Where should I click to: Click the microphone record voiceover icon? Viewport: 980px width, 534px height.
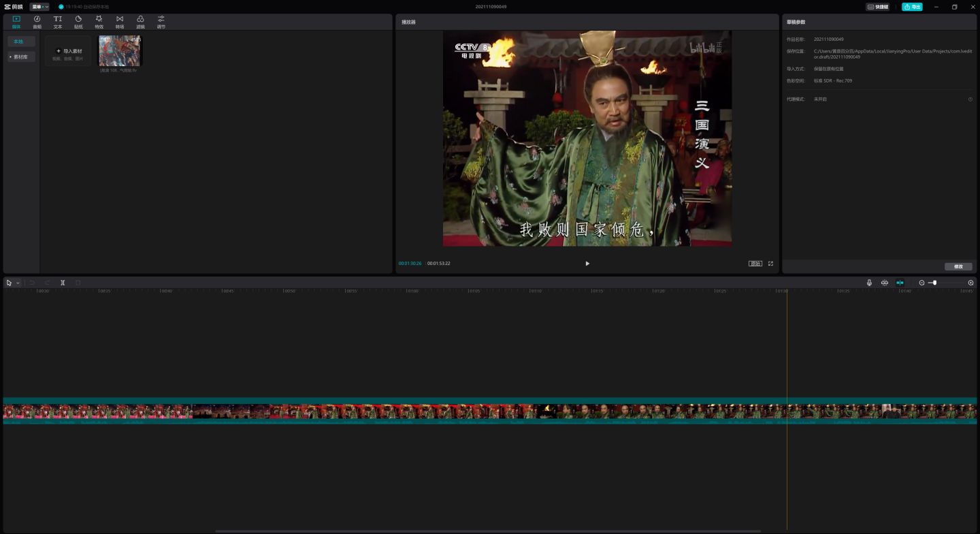(869, 283)
